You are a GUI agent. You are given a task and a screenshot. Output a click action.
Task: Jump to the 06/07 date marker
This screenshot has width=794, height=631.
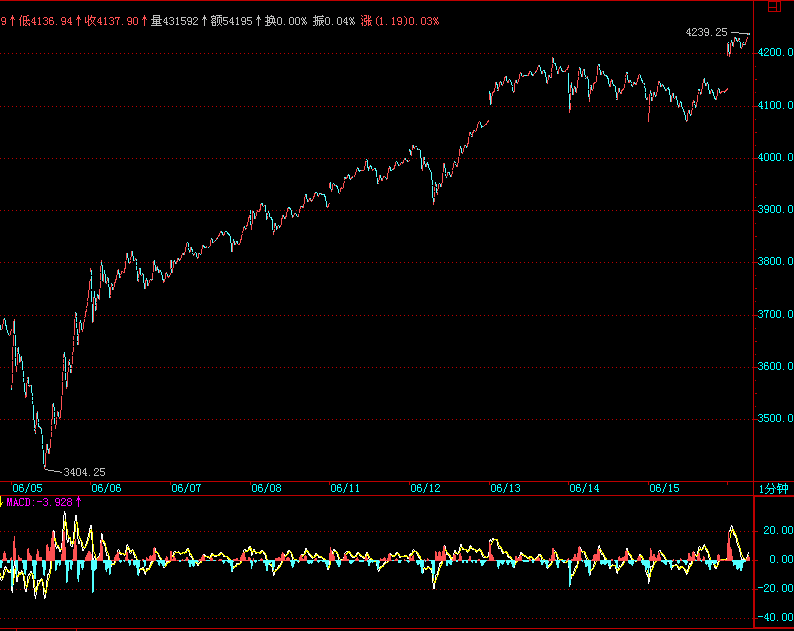[186, 488]
